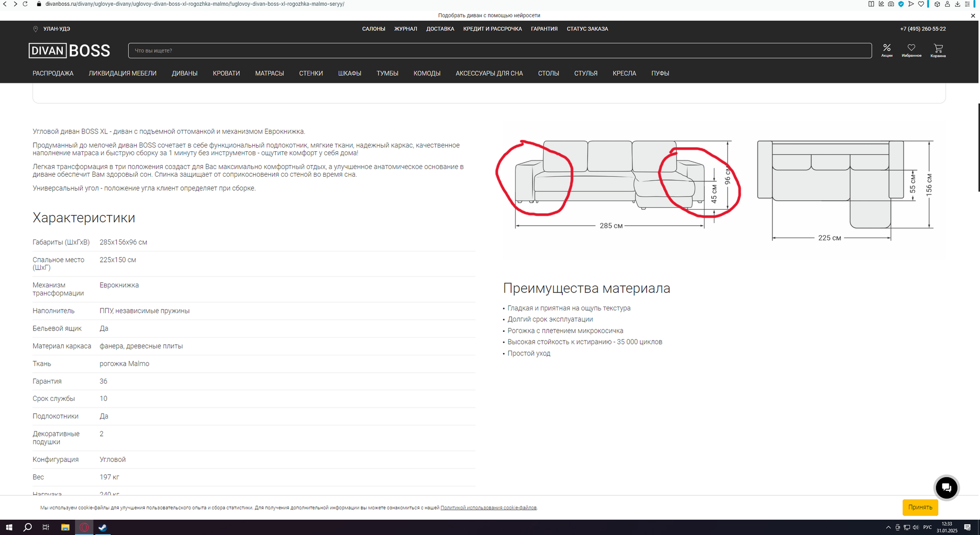Open the МАТРАСЫ catalog menu
This screenshot has height=535, width=980.
tap(269, 73)
